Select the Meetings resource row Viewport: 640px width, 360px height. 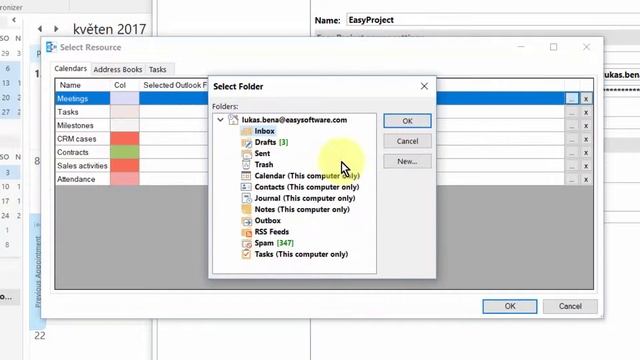[324, 98]
